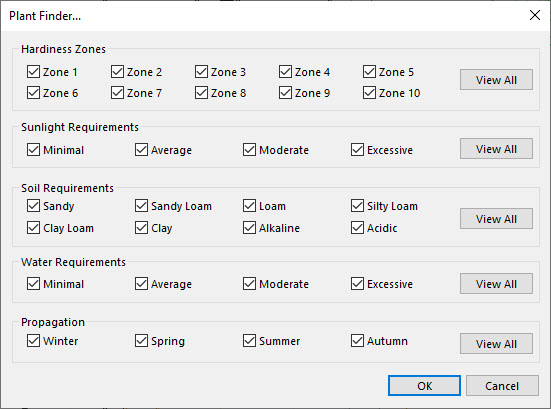Screen dimensions: 551x409
Task: Confirm the dialog with OK
Action: click(x=424, y=386)
